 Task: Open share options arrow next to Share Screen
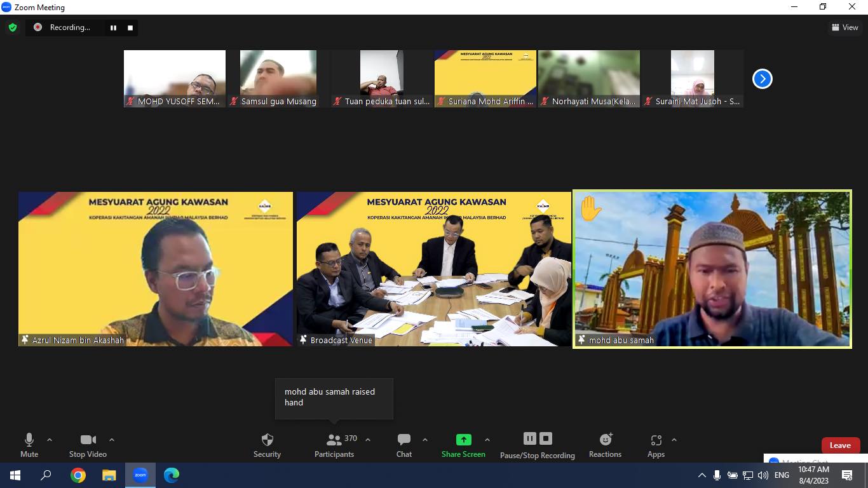[487, 440]
